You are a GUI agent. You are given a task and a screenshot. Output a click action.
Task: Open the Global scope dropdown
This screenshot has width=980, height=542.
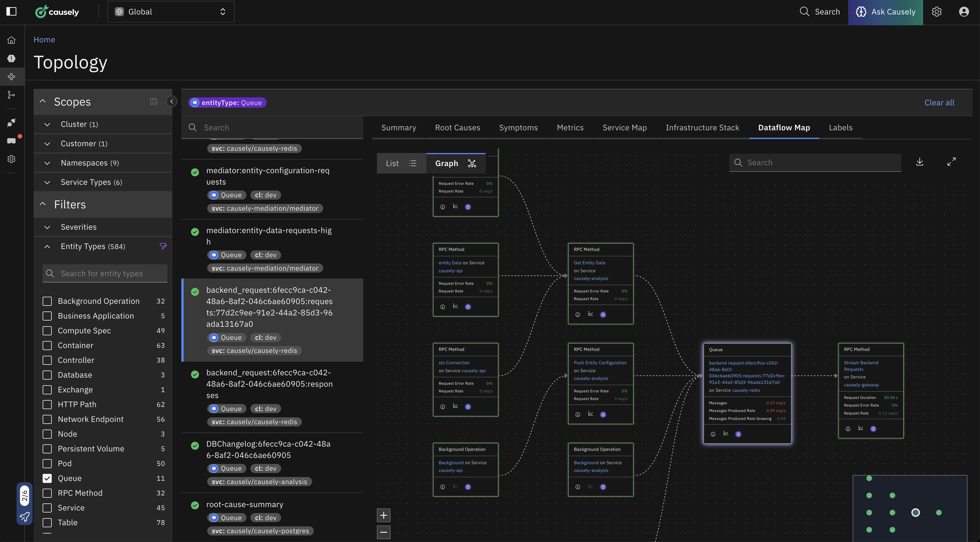coord(171,12)
